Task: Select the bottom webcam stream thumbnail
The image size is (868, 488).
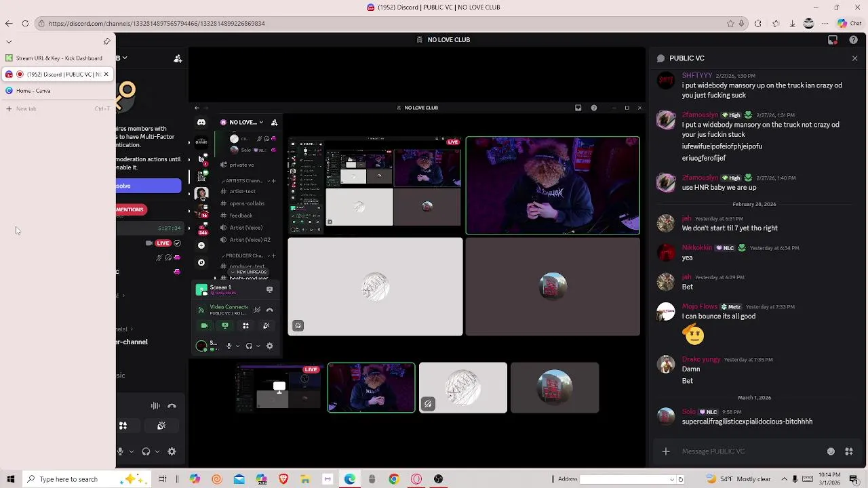Action: coord(371,388)
